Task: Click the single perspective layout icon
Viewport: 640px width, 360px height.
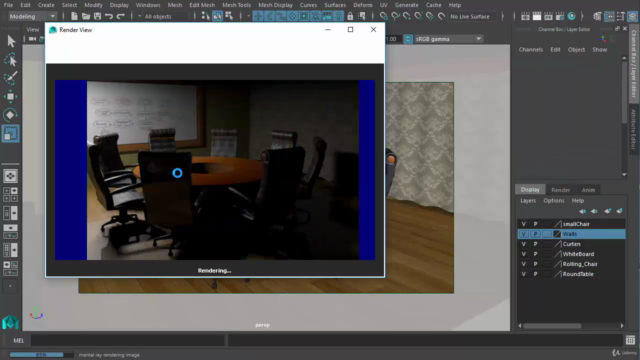Action: pos(10,176)
